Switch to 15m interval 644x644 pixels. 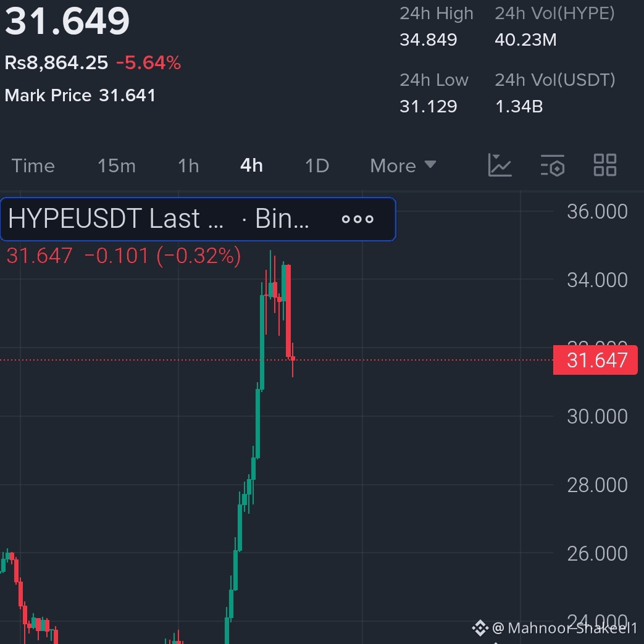[116, 166]
